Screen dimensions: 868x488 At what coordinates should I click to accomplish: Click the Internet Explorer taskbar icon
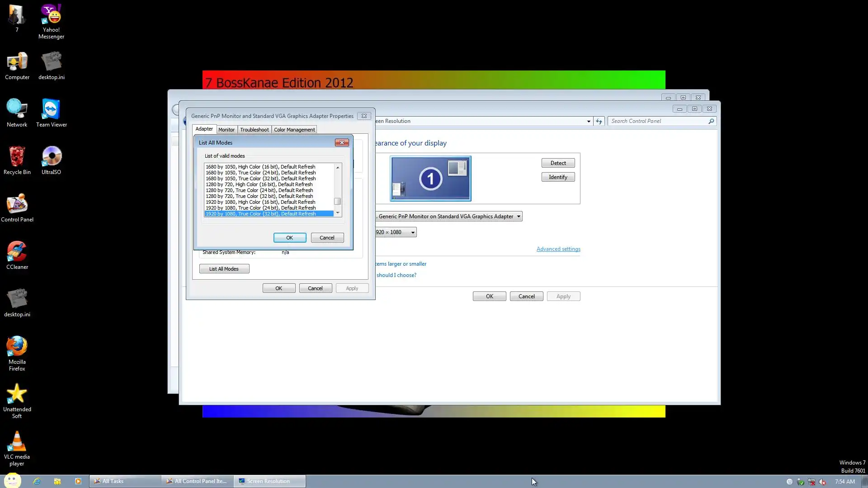point(37,481)
